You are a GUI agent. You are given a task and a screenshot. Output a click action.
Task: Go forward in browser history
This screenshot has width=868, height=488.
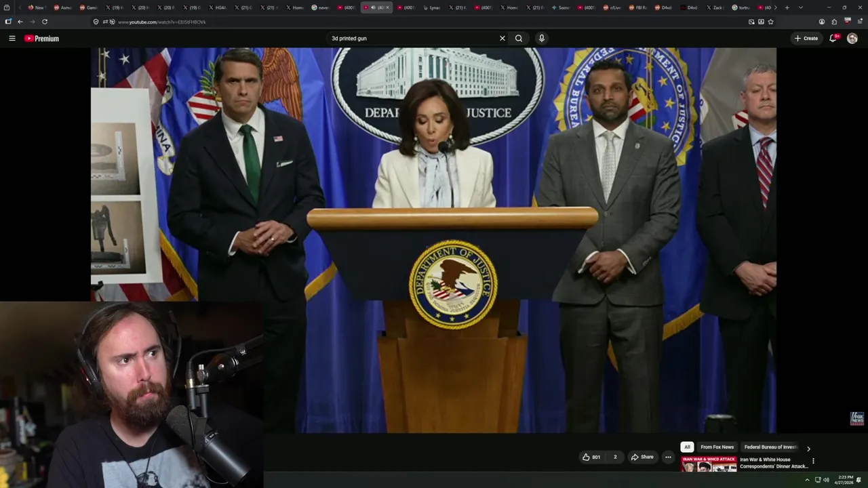pyautogui.click(x=32, y=22)
